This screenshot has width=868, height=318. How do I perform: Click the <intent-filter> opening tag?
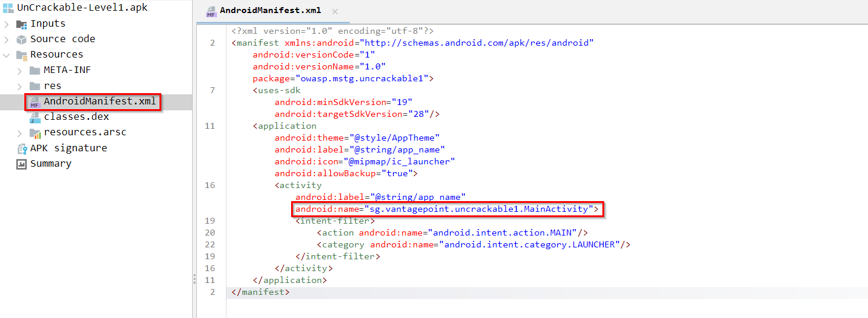coord(335,221)
